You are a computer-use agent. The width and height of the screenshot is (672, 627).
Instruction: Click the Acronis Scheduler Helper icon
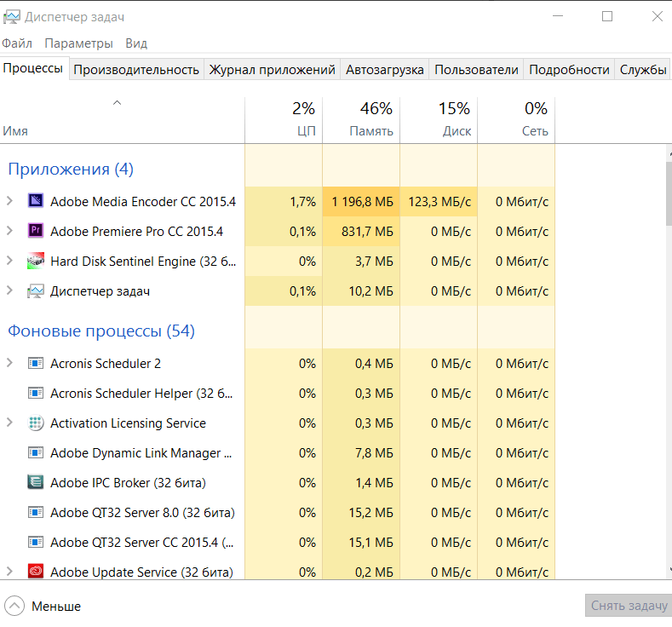click(x=36, y=393)
